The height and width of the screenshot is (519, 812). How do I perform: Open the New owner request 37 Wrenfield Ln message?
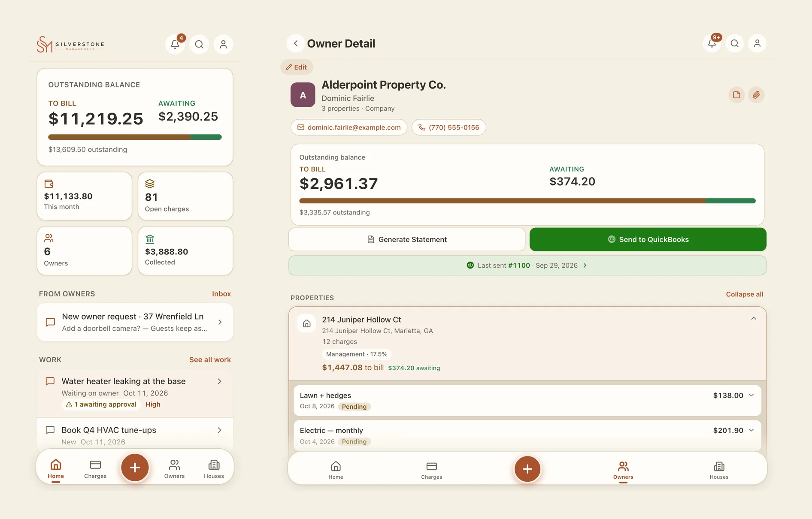(x=135, y=322)
